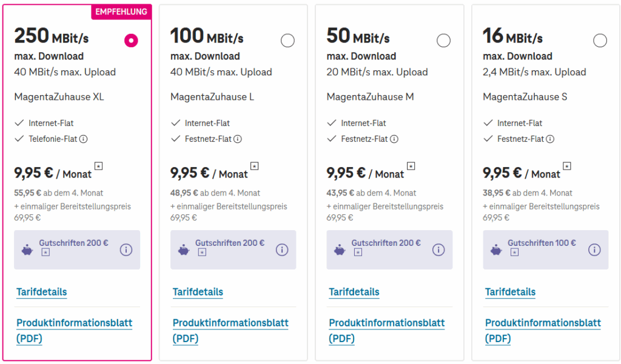Show Festnetz-Flat info for MagentaZuhause S
621x364 pixels.
pyautogui.click(x=550, y=139)
